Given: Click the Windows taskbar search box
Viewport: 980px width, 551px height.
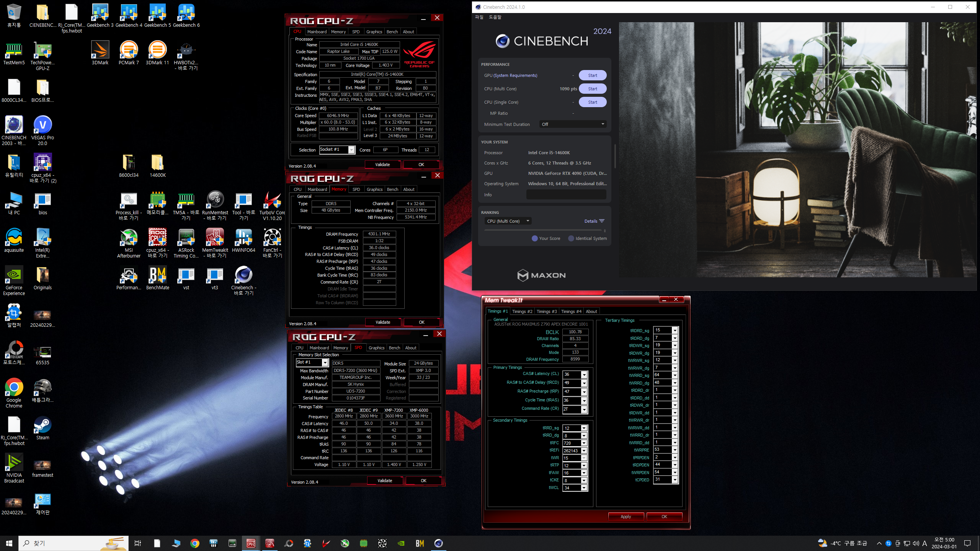Looking at the screenshot, I should pos(73,543).
